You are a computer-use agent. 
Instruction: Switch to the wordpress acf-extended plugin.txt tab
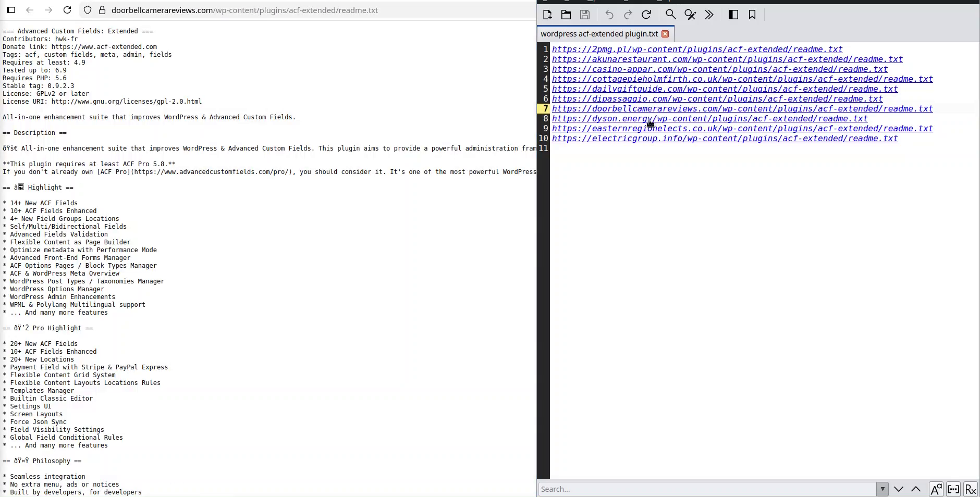point(599,34)
